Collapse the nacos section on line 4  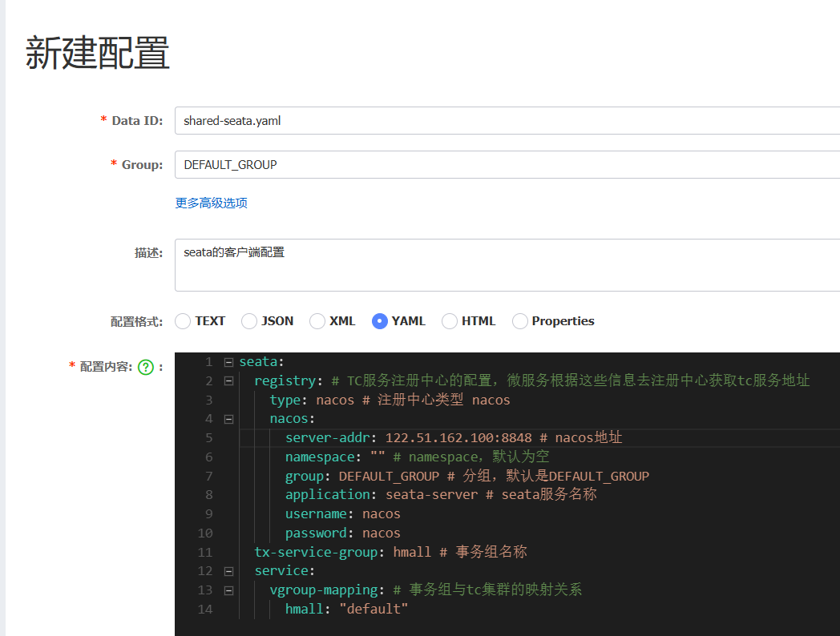point(228,418)
